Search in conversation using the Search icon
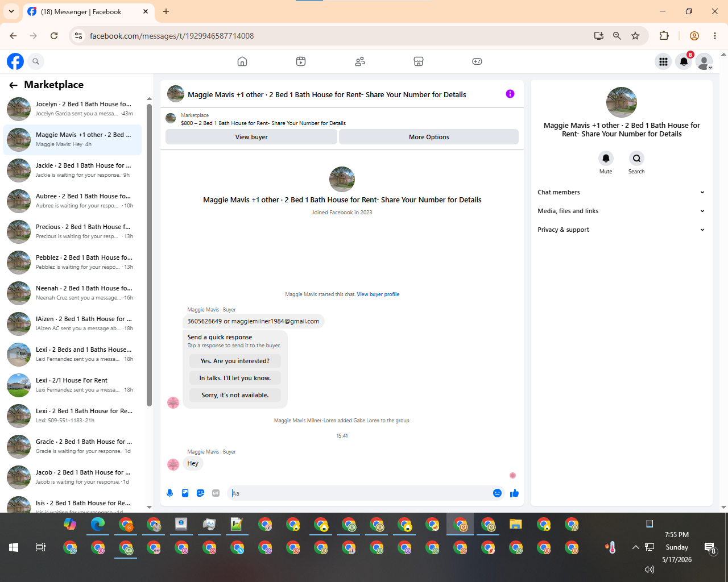This screenshot has width=728, height=582. click(x=636, y=159)
